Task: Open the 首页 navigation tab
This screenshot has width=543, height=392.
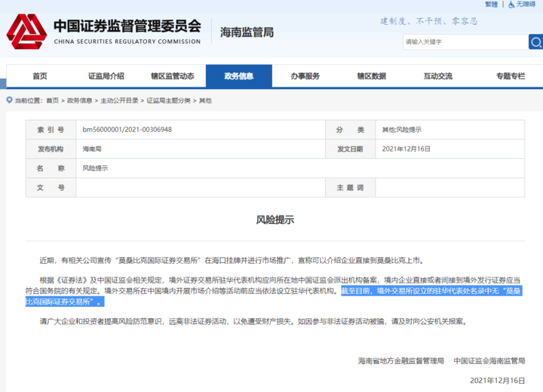Action: click(40, 76)
